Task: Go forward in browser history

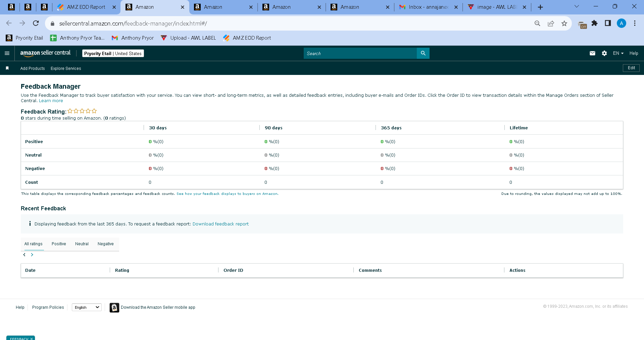Action: tap(22, 23)
